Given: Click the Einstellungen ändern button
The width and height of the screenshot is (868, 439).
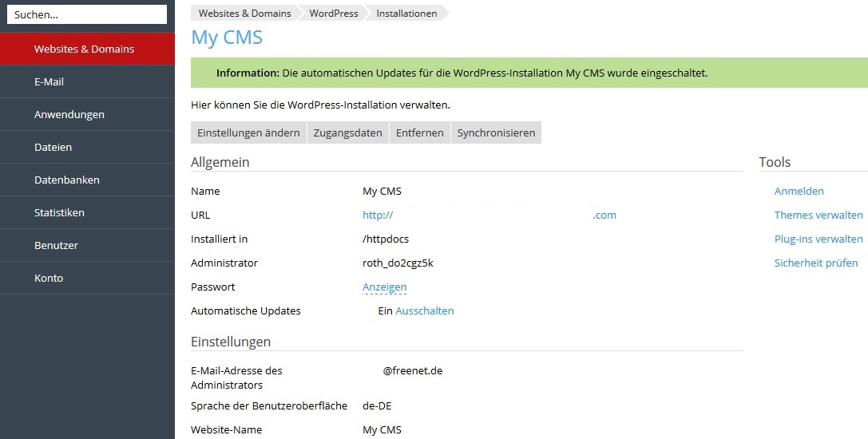Looking at the screenshot, I should (x=248, y=132).
